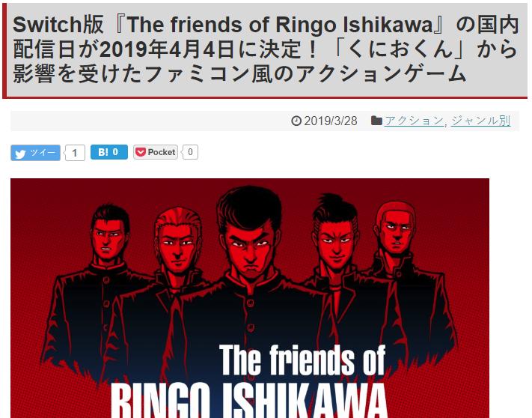Image resolution: width=532 pixels, height=418 pixels.
Task: Click the ツイー tweet button label
Action: pos(42,153)
